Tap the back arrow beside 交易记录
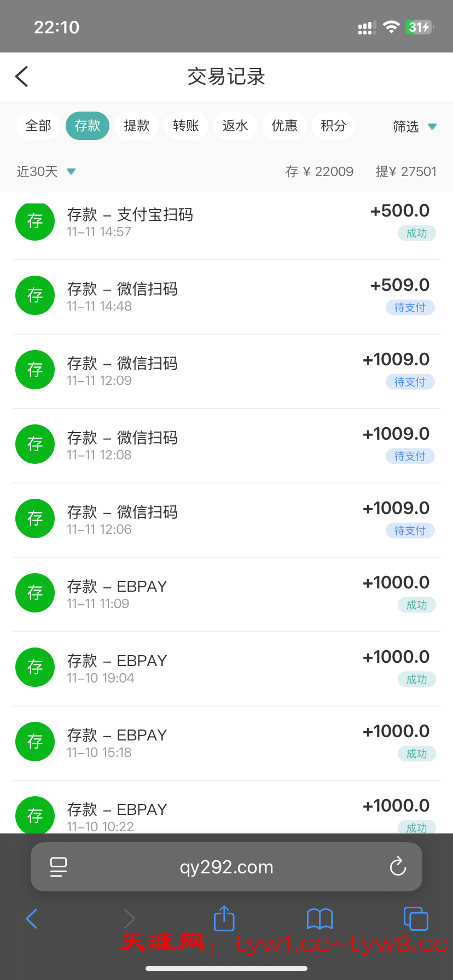Screen dimensions: 453x980 (22, 77)
